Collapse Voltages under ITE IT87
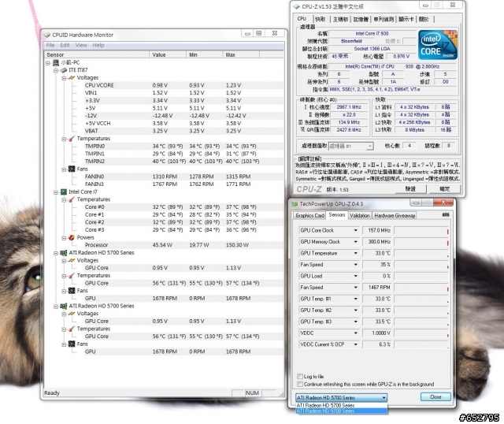This screenshot has width=504, height=424. point(64,78)
